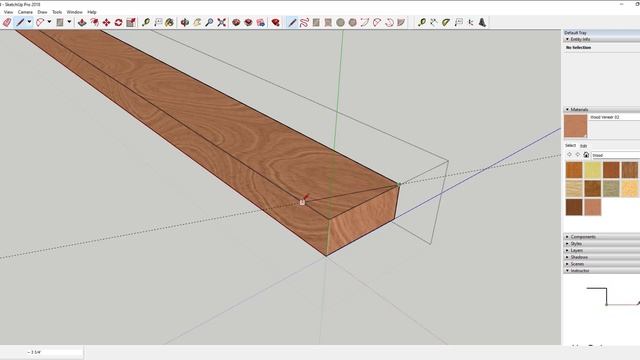The width and height of the screenshot is (640, 360).
Task: Open the Wood materials collection dropdown
Action: pyautogui.click(x=616, y=155)
